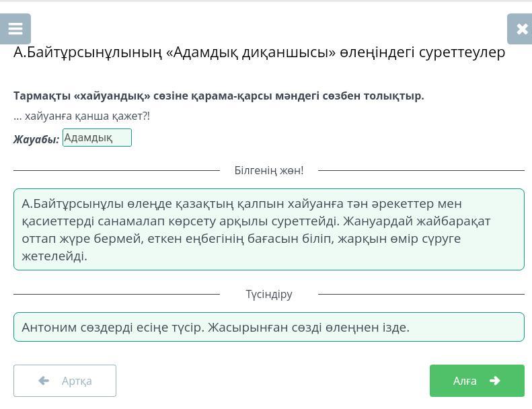Close the lesson with the X button
Viewport: 532px width, 409px height.
pyautogui.click(x=520, y=29)
